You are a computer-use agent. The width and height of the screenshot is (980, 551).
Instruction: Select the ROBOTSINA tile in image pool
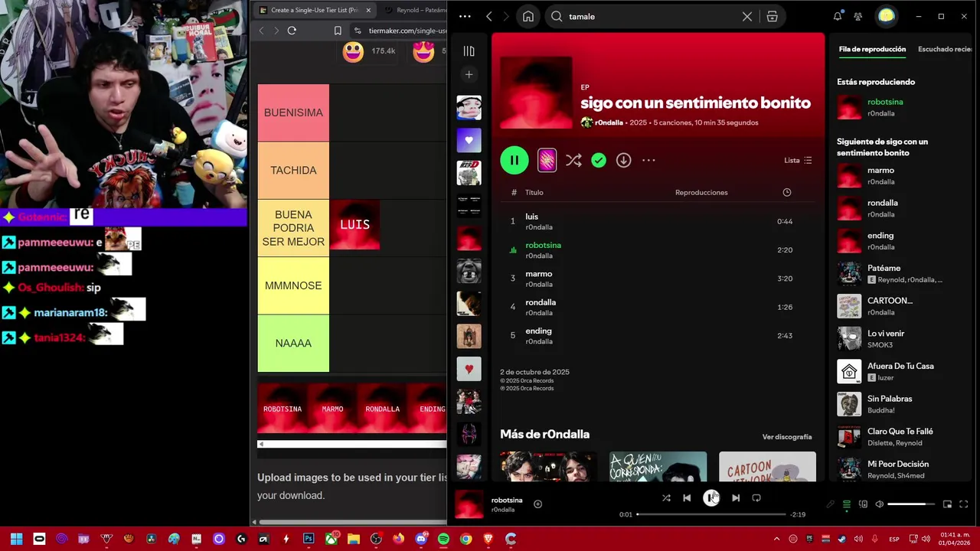tap(283, 409)
